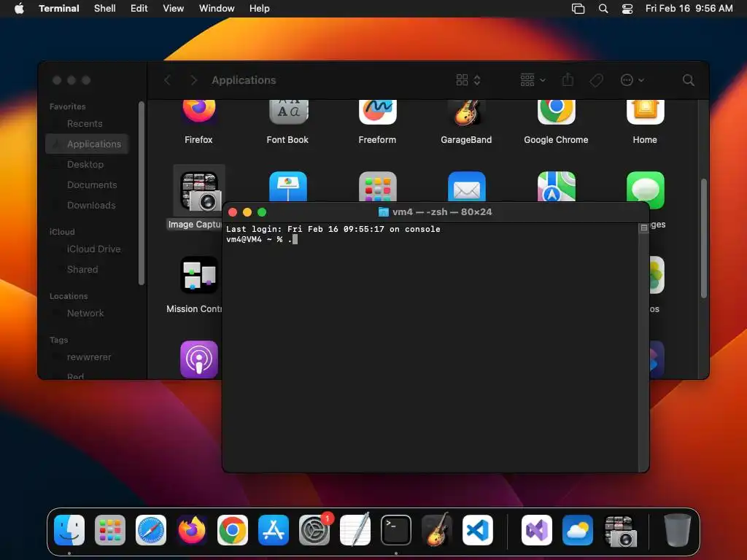Open Firefox in the Applications window
The height and width of the screenshot is (560, 747).
198,112
